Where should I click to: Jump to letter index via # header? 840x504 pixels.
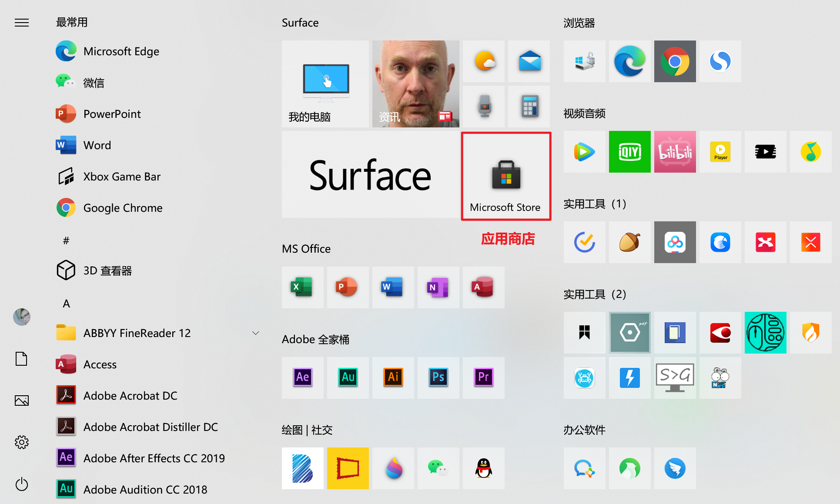pos(66,240)
